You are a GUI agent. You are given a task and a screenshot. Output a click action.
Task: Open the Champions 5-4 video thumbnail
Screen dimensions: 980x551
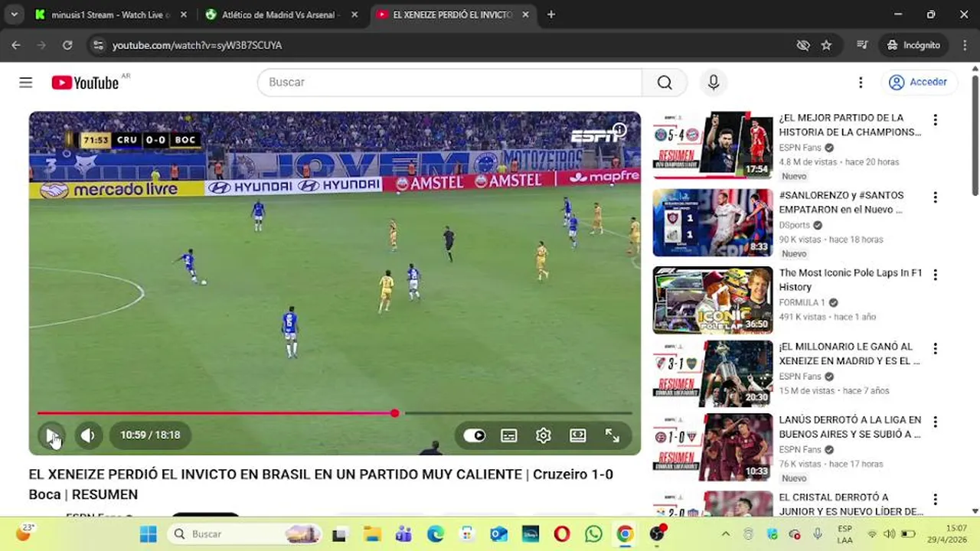pyautogui.click(x=713, y=145)
